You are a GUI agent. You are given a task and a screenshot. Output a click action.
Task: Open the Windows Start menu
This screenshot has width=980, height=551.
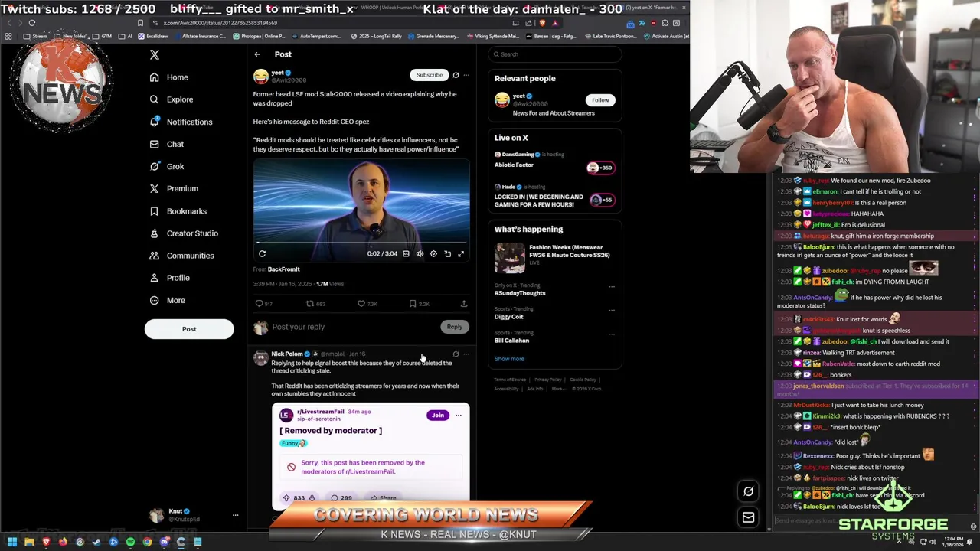(12, 542)
